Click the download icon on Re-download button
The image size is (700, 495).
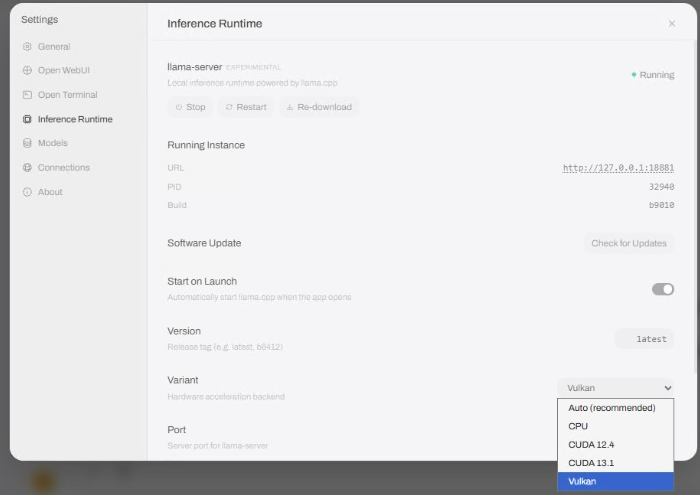coord(290,107)
